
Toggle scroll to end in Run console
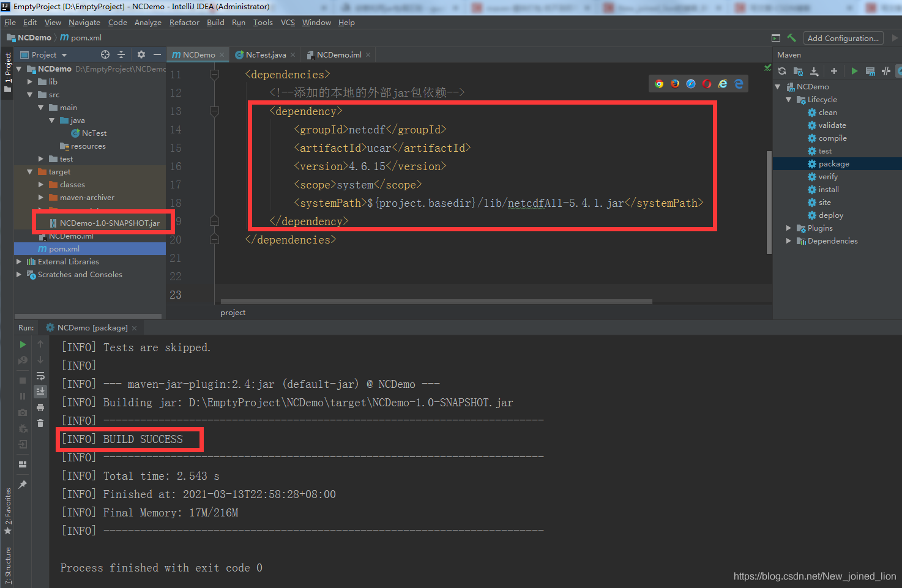40,392
